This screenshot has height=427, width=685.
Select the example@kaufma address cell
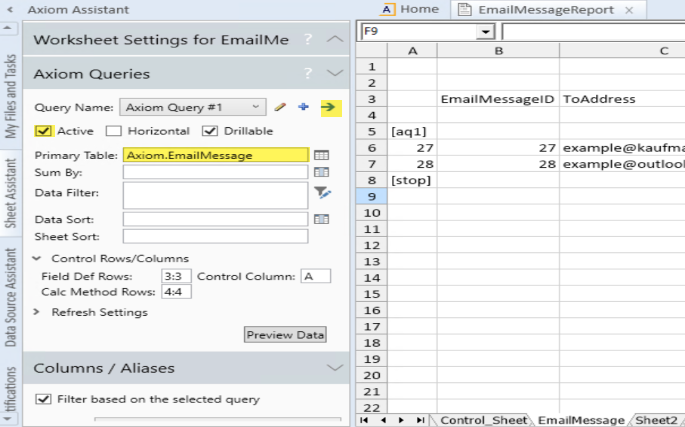coord(622,148)
